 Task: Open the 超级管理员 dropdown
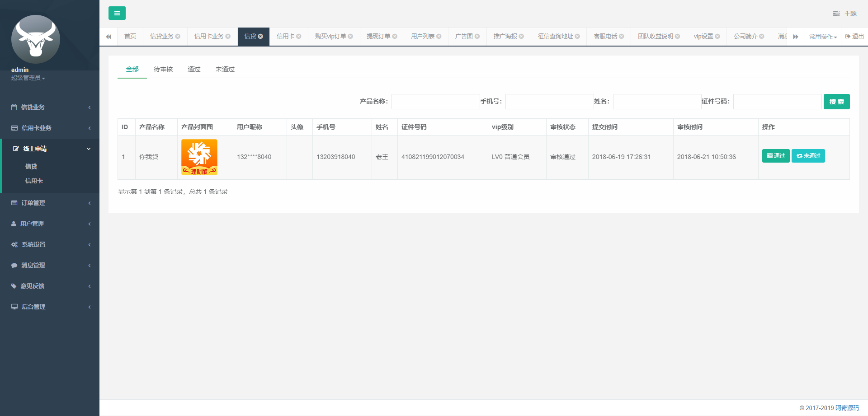tap(28, 78)
